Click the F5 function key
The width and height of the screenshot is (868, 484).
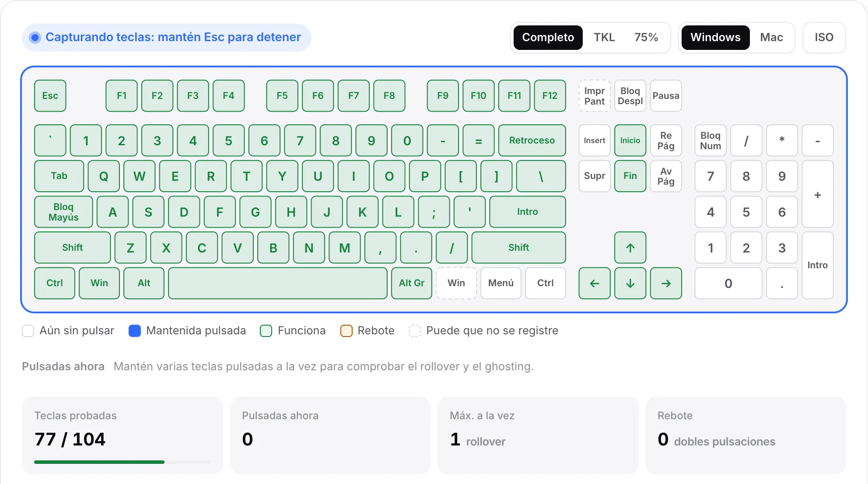point(282,96)
